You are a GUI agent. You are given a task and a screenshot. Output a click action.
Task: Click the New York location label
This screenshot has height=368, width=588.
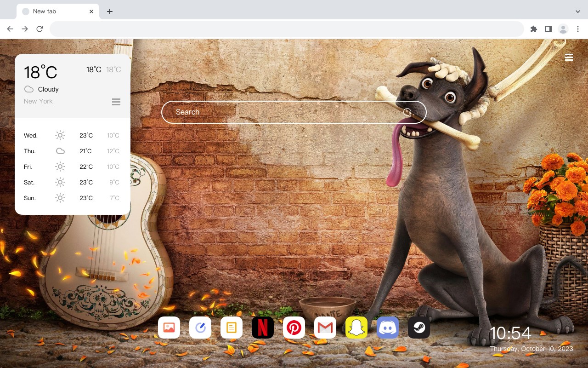pyautogui.click(x=38, y=101)
